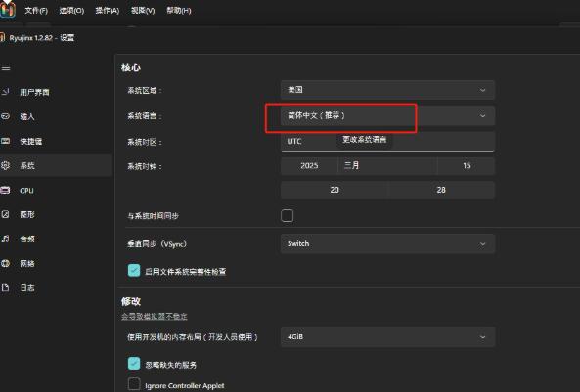Enable 与系统时间同步 checkbox
Image resolution: width=580 pixels, height=392 pixels.
287,216
